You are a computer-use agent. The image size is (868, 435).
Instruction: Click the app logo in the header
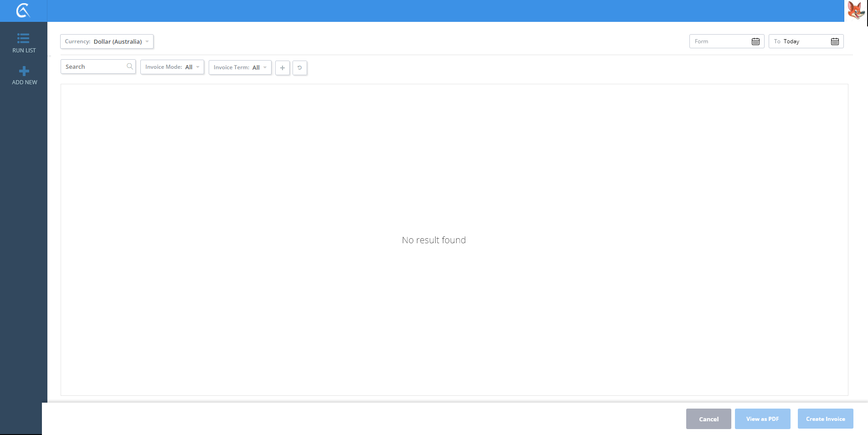coord(23,10)
